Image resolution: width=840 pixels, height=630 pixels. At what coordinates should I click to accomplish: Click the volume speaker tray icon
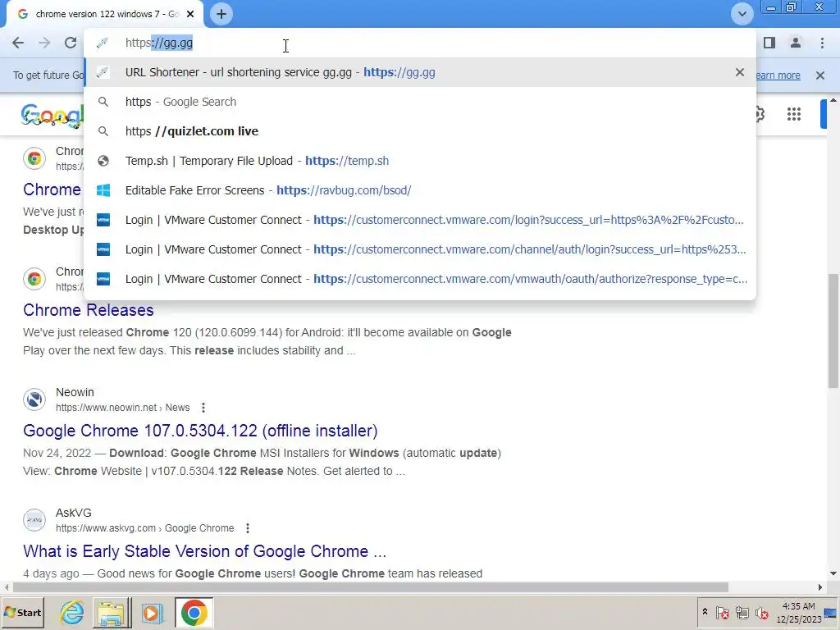[762, 612]
